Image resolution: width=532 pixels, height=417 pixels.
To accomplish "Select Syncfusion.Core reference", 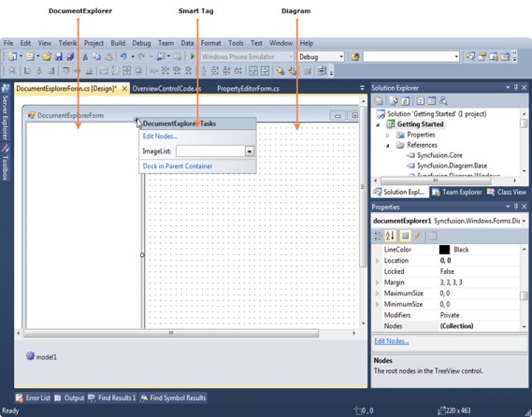I will point(435,155).
